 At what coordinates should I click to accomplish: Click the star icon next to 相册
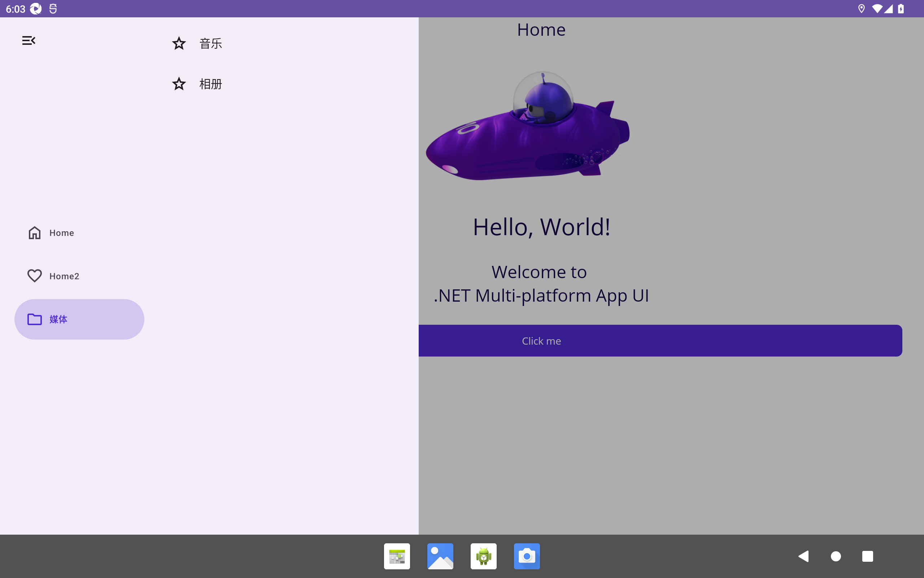point(179,84)
